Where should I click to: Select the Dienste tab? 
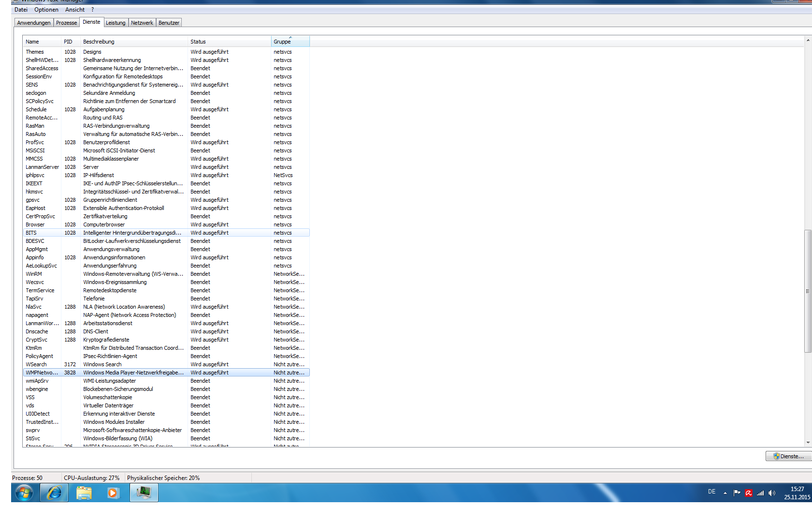tap(91, 22)
